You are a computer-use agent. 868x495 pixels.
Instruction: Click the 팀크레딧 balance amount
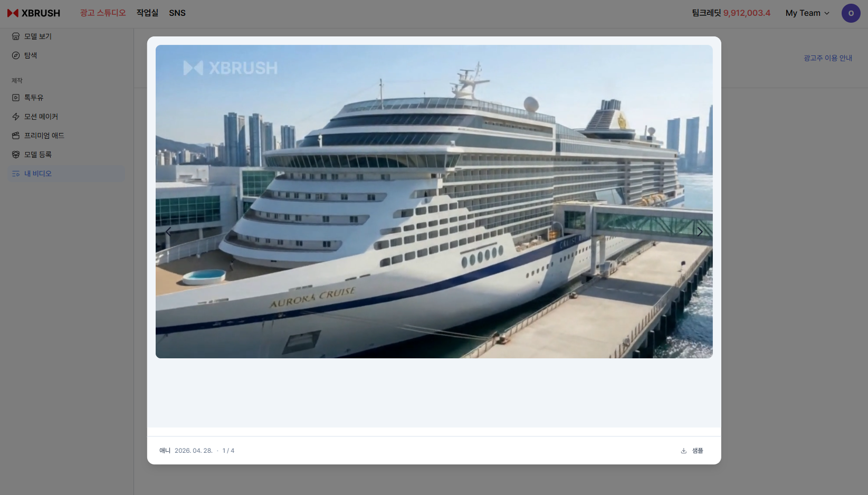[747, 13]
